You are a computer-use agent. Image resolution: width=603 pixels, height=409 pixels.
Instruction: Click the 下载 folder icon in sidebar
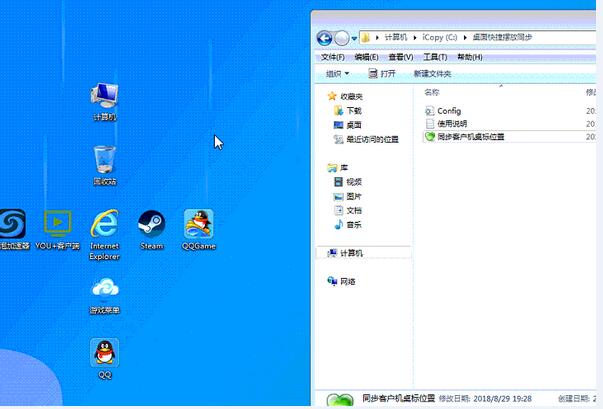coord(338,111)
